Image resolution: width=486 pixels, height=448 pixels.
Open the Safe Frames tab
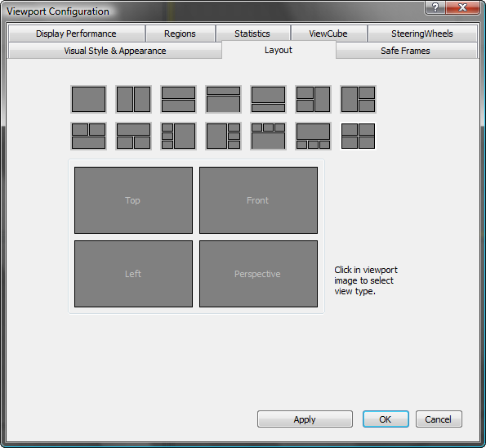406,51
